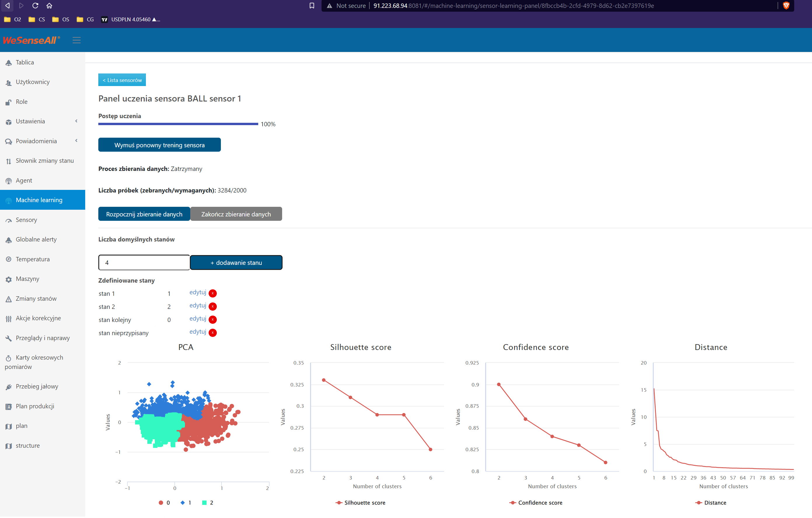Screen dimensions: 812x518
Task: Click the Postęp uczenia progress bar
Action: pos(178,124)
